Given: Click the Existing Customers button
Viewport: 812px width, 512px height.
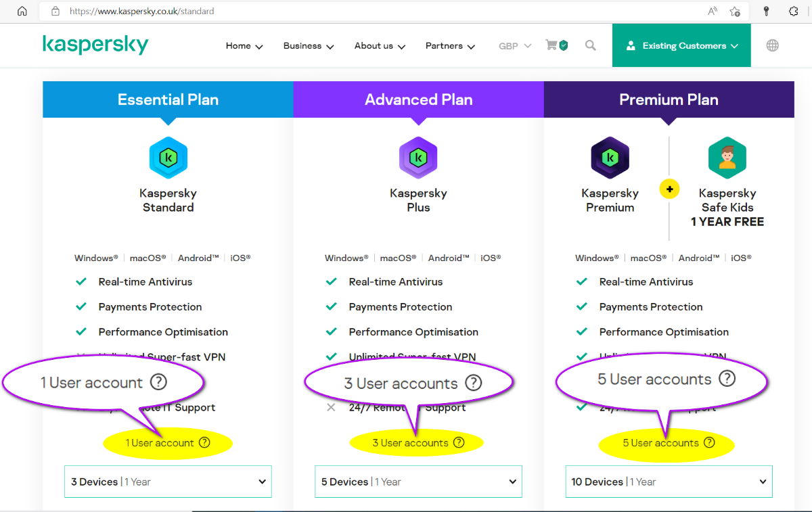Looking at the screenshot, I should (681, 46).
